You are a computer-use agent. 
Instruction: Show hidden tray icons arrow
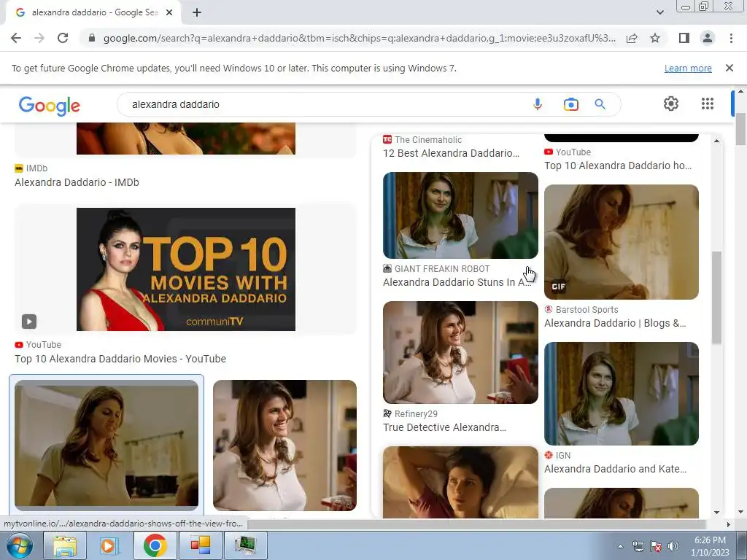620,546
